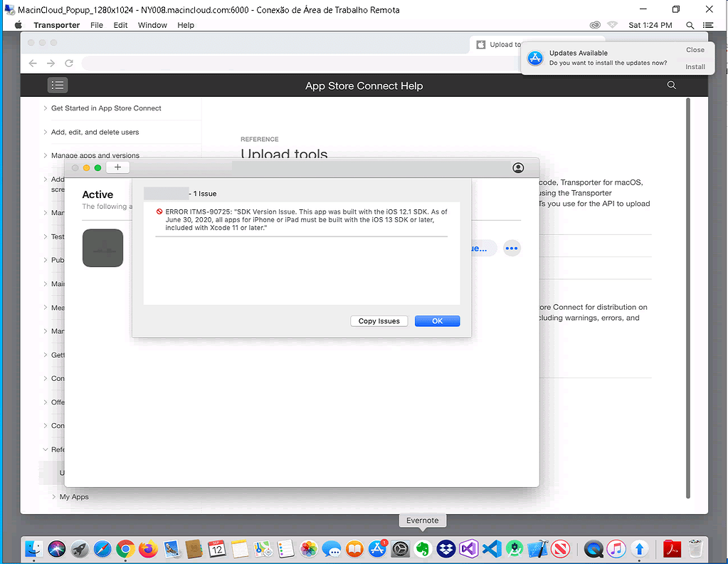Open Google Chrome from the dock
The image size is (728, 564).
point(125,549)
